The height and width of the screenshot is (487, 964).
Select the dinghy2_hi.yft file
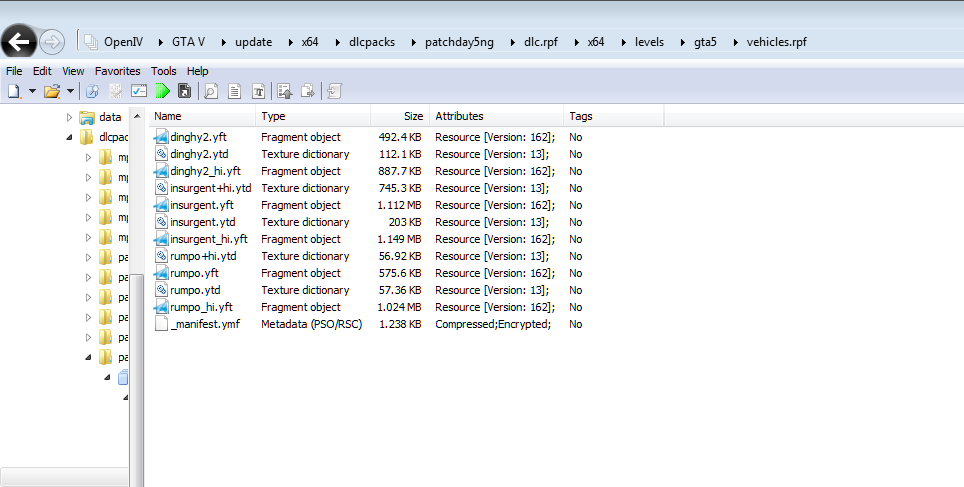205,172
